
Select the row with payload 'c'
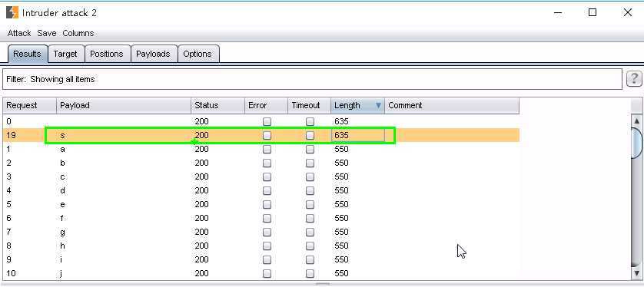click(261, 176)
